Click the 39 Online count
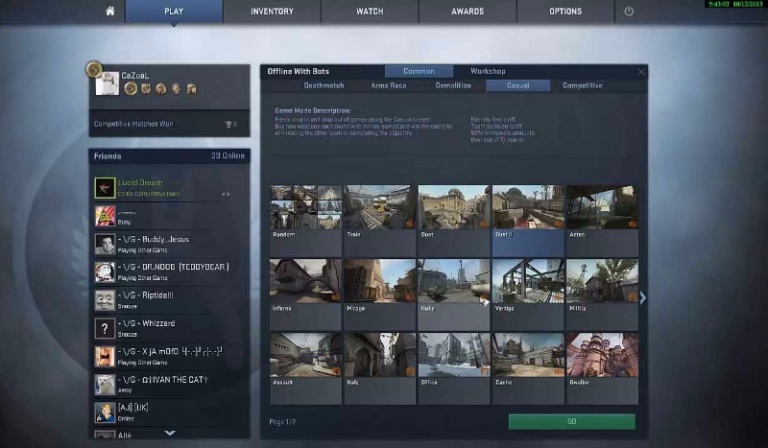The width and height of the screenshot is (768, 448). pos(228,156)
